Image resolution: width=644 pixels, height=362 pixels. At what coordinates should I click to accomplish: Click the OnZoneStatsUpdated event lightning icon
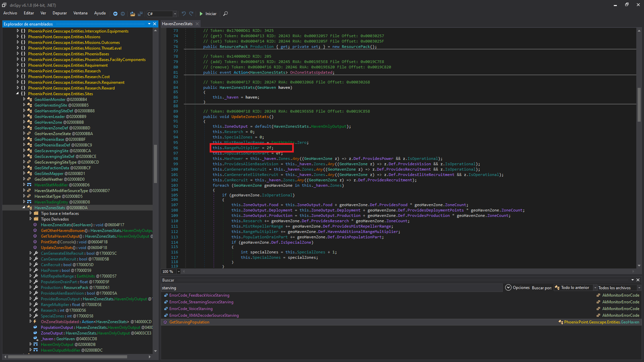click(x=35, y=322)
